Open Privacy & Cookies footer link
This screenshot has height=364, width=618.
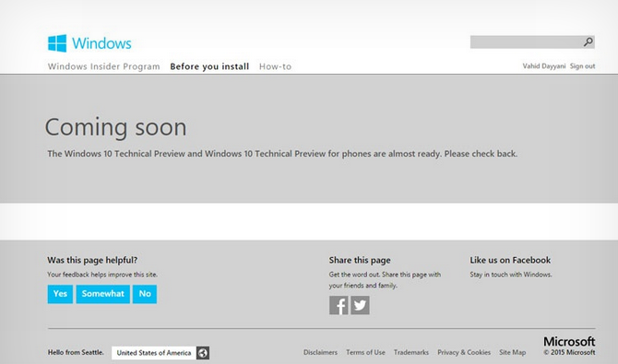pyautogui.click(x=464, y=352)
